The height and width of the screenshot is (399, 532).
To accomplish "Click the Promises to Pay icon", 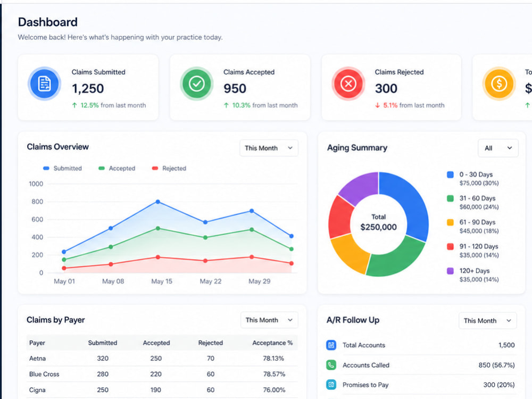I will [x=331, y=385].
